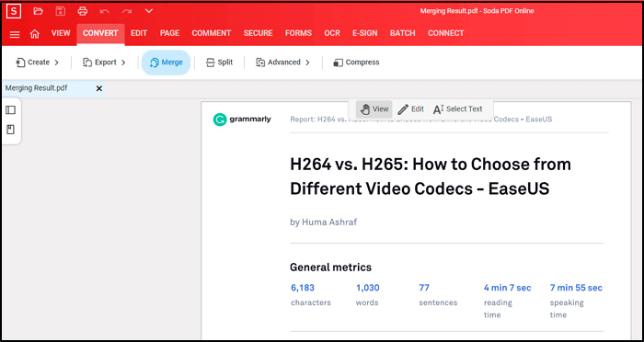Viewport: 644px width, 342px height.
Task: Click the document title H264 vs. H265 heading
Action: (x=431, y=177)
